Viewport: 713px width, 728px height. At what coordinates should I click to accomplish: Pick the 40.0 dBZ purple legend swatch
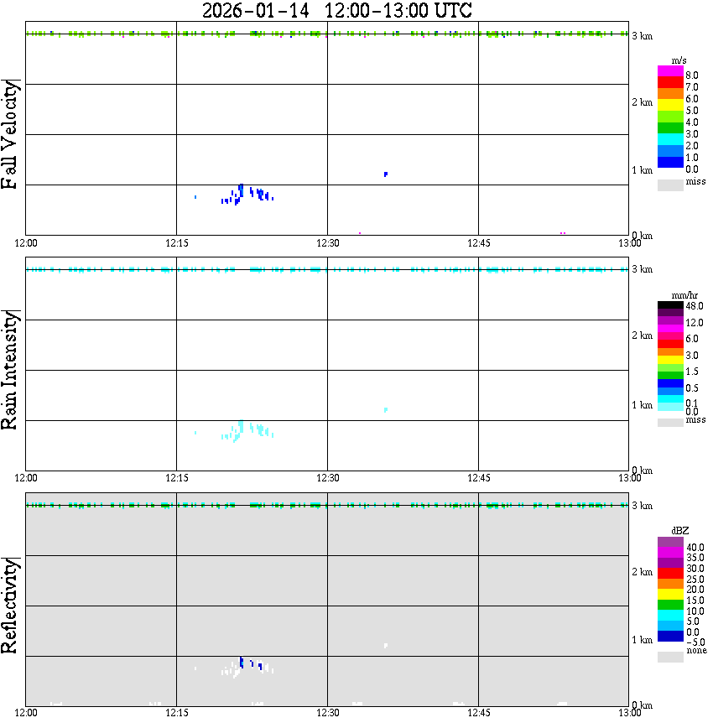pos(670,543)
